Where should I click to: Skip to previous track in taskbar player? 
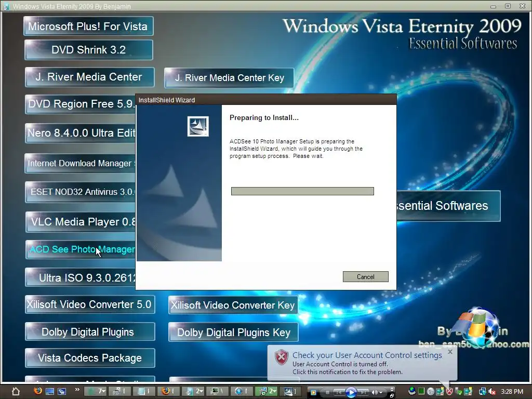pyautogui.click(x=339, y=392)
